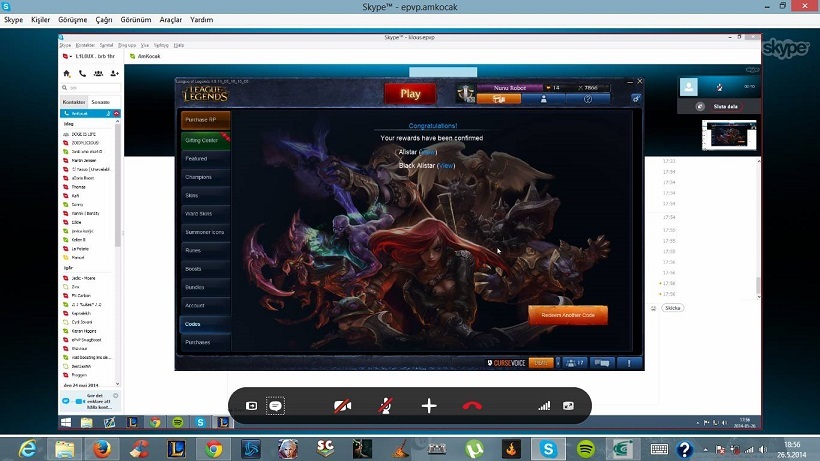Click add contact icon in shared Skype
The height and width of the screenshot is (461, 820).
[x=115, y=73]
